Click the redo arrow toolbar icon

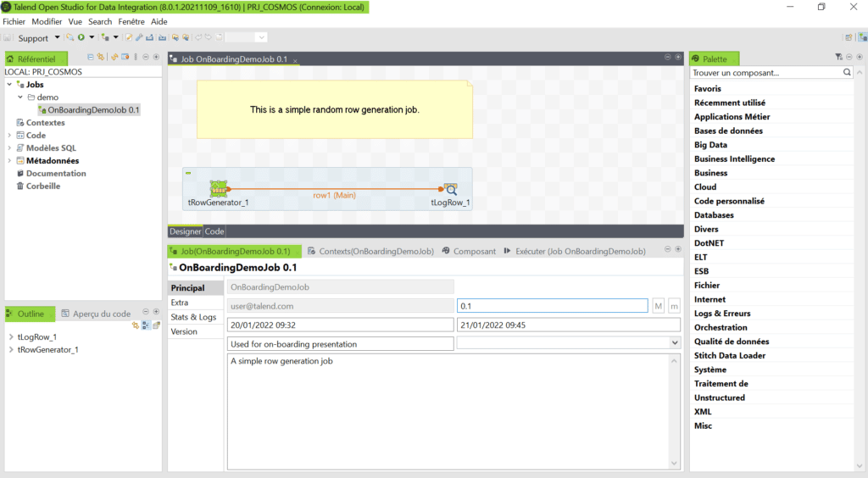point(209,37)
